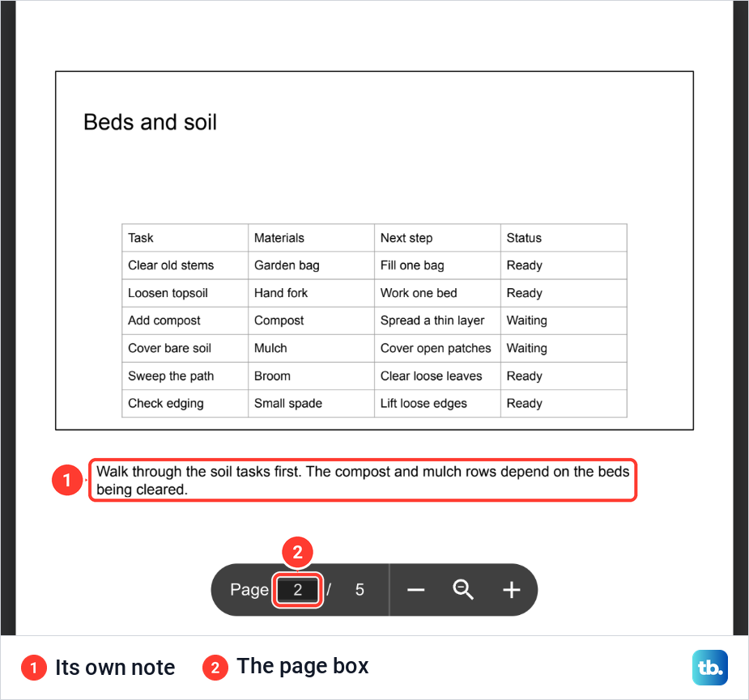Click the "Check edging" cell
Viewport: 749px width, 700px height.
pyautogui.click(x=185, y=404)
